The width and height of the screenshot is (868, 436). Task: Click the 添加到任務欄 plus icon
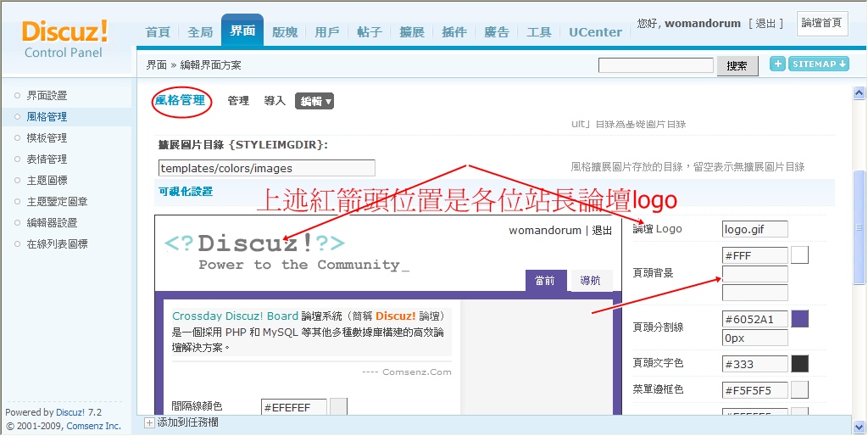click(x=149, y=422)
